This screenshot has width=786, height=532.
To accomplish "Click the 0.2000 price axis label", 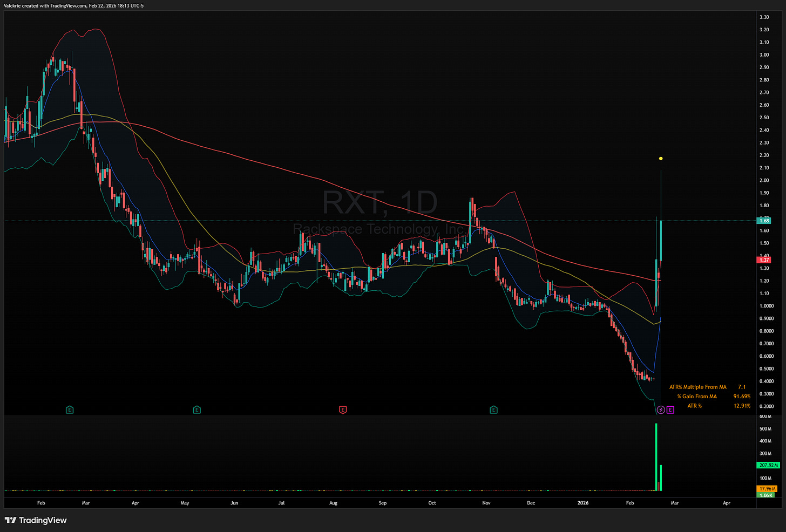I will 766,406.
